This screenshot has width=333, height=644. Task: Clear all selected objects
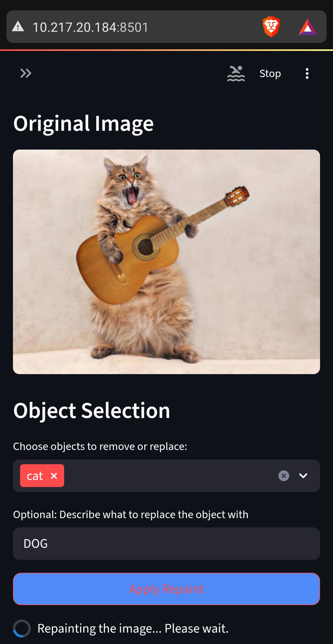284,476
